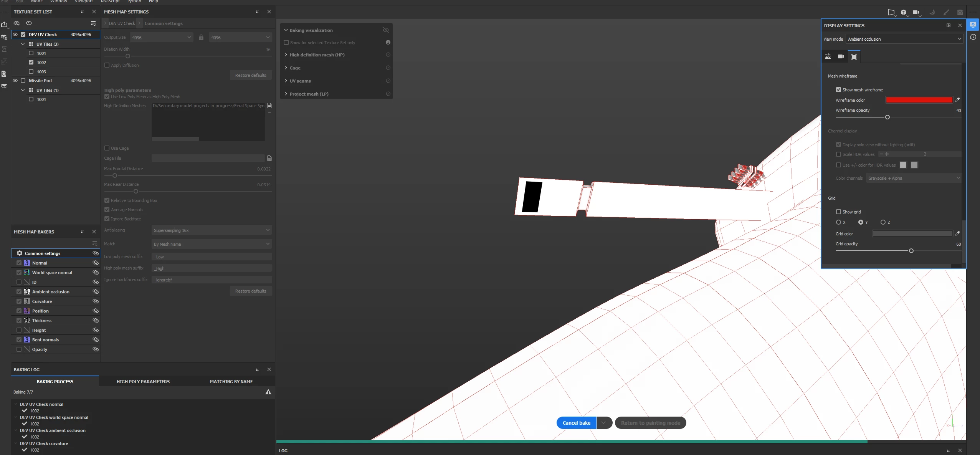Select the Z grid axis radio button
Screen dimensions: 980x455
[x=883, y=222]
